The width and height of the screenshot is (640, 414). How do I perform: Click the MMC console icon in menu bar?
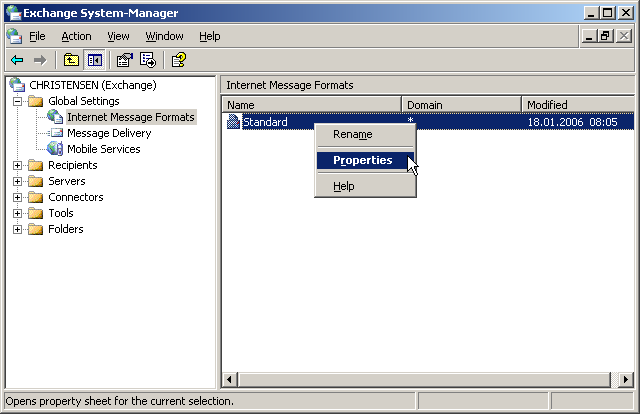14,36
